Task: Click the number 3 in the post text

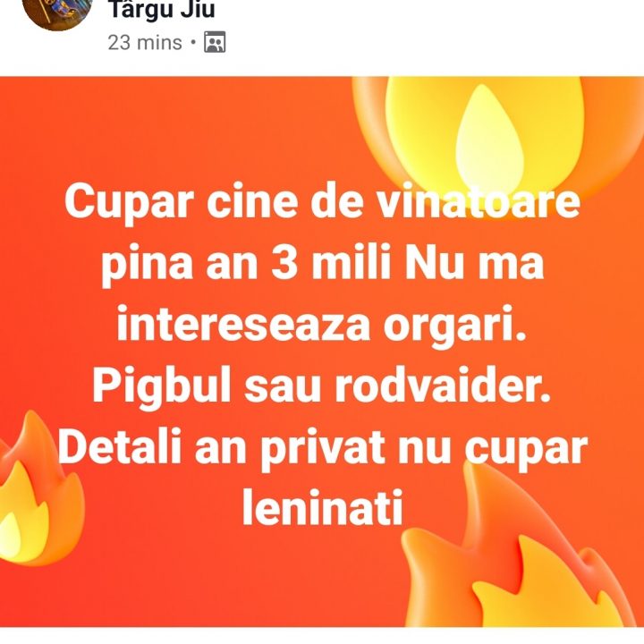Action: pyautogui.click(x=284, y=262)
